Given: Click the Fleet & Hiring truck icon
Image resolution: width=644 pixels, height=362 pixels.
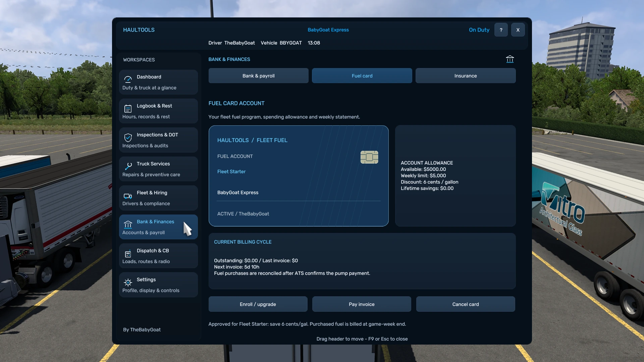Looking at the screenshot, I should 128,196.
